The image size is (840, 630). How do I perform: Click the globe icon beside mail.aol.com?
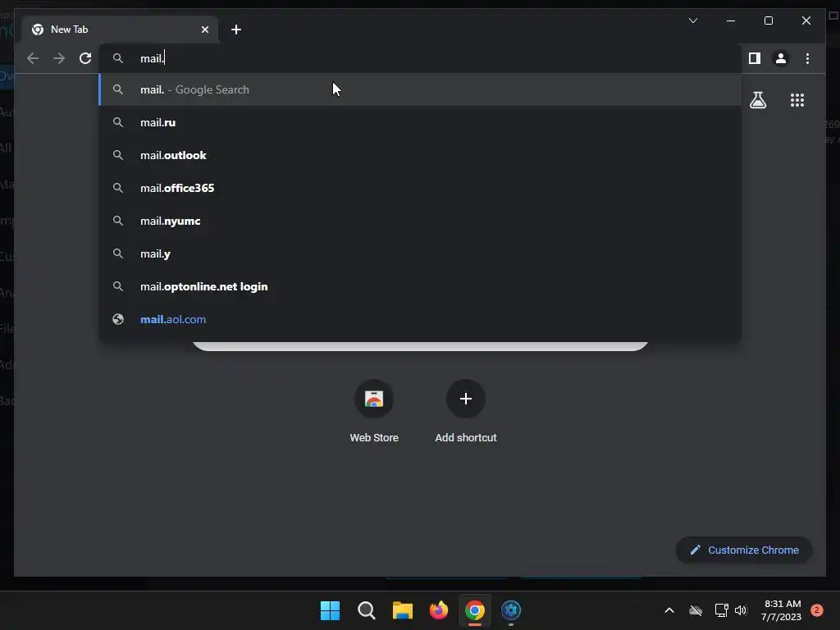pos(118,319)
